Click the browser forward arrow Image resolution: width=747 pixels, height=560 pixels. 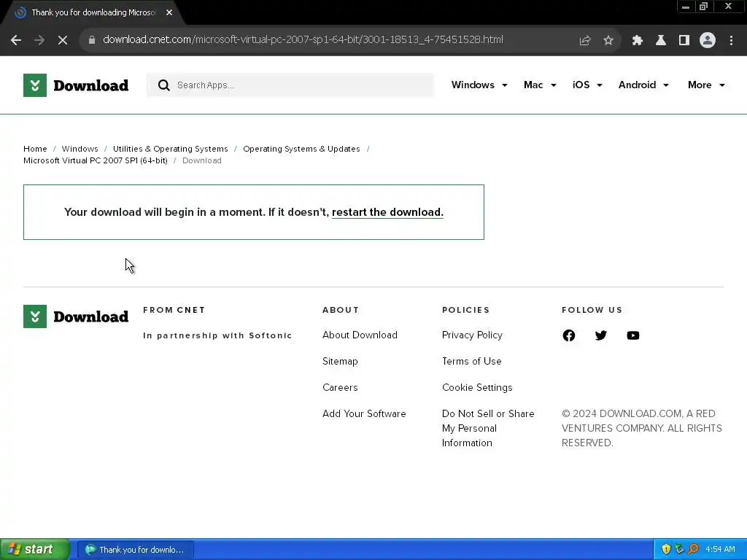pos(39,41)
